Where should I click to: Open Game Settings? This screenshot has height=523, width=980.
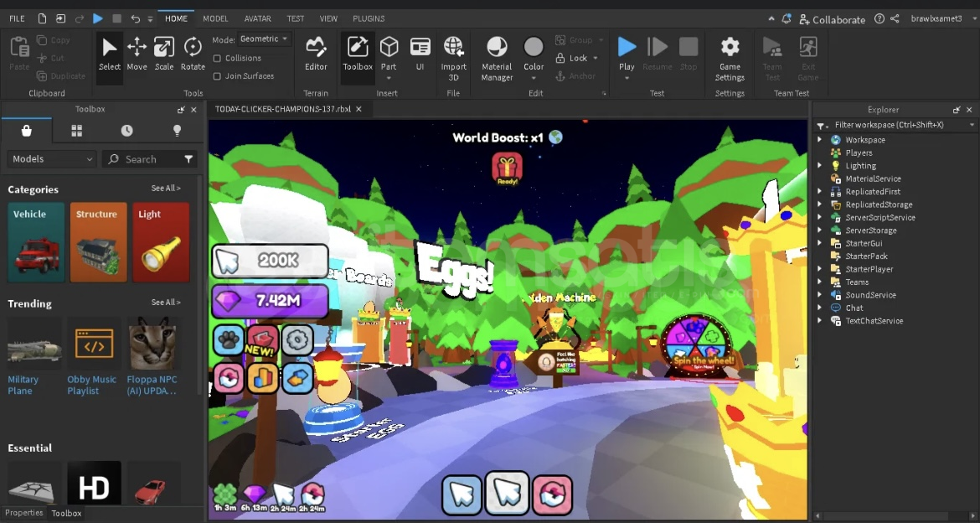(730, 54)
